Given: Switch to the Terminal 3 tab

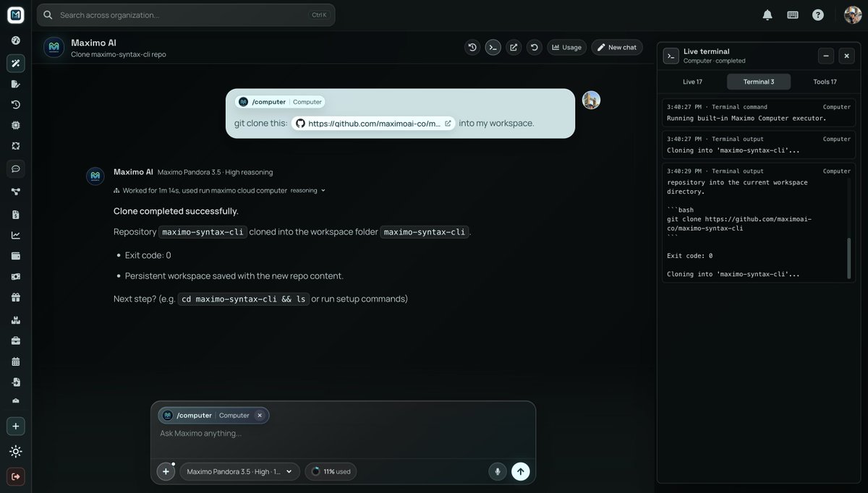Looking at the screenshot, I should [x=759, y=82].
